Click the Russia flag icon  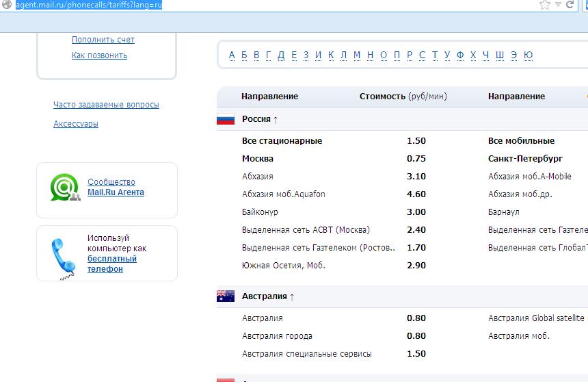(x=226, y=118)
